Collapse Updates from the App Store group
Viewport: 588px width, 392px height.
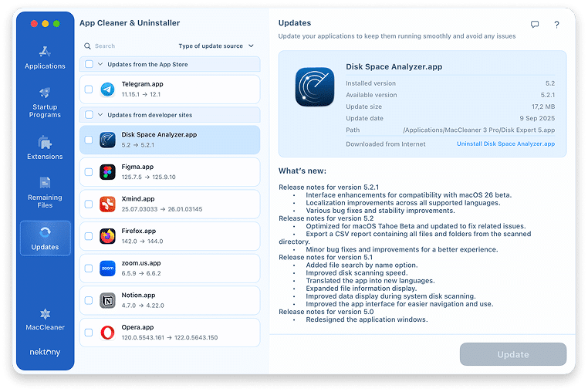[x=100, y=65]
